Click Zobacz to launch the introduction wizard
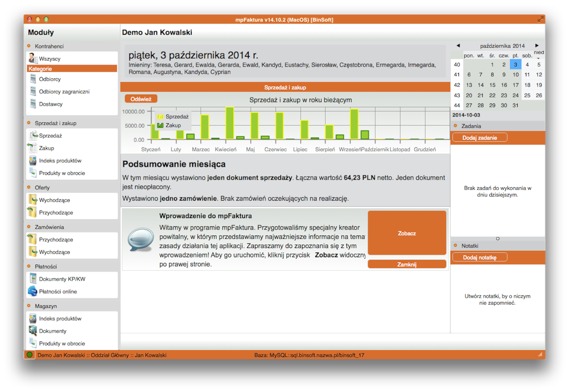The height and width of the screenshot is (392, 569). 407,233
